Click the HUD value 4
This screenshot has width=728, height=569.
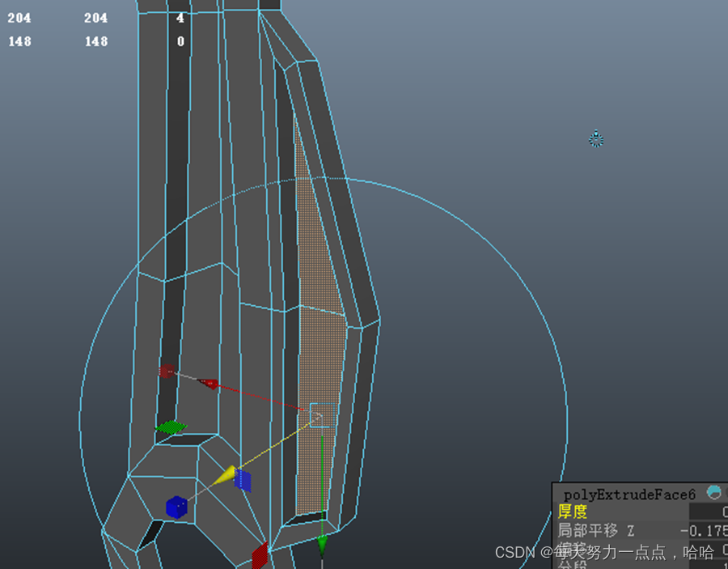180,18
